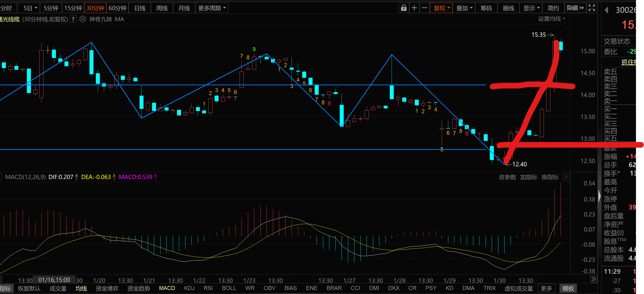Open the 复权 dropdown
644x294 pixels.
pos(441,8)
